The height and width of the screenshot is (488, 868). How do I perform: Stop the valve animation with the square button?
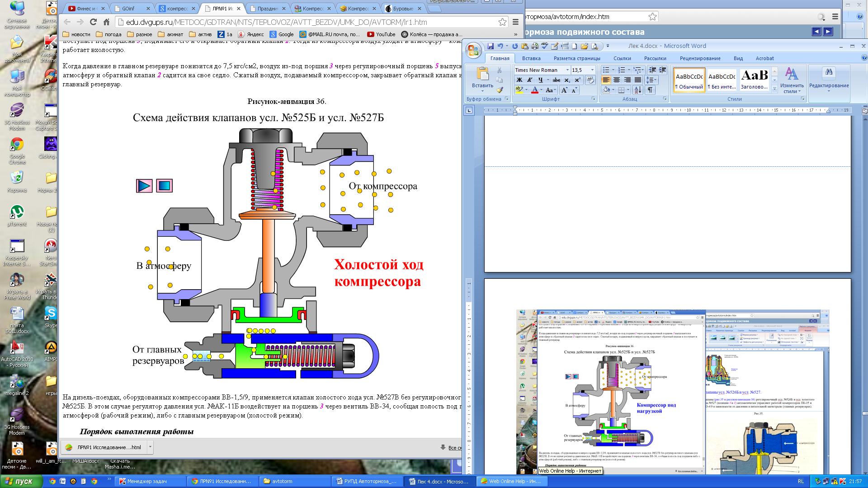coord(165,186)
